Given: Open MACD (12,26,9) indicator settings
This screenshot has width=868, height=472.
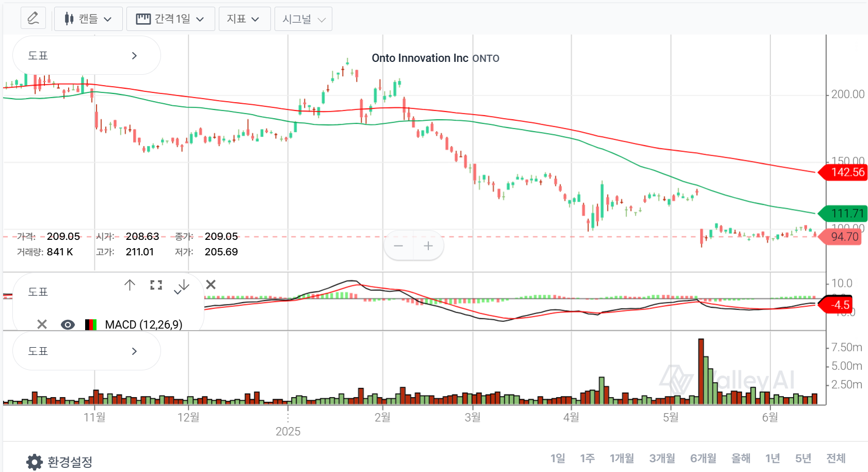Looking at the screenshot, I should click(143, 324).
